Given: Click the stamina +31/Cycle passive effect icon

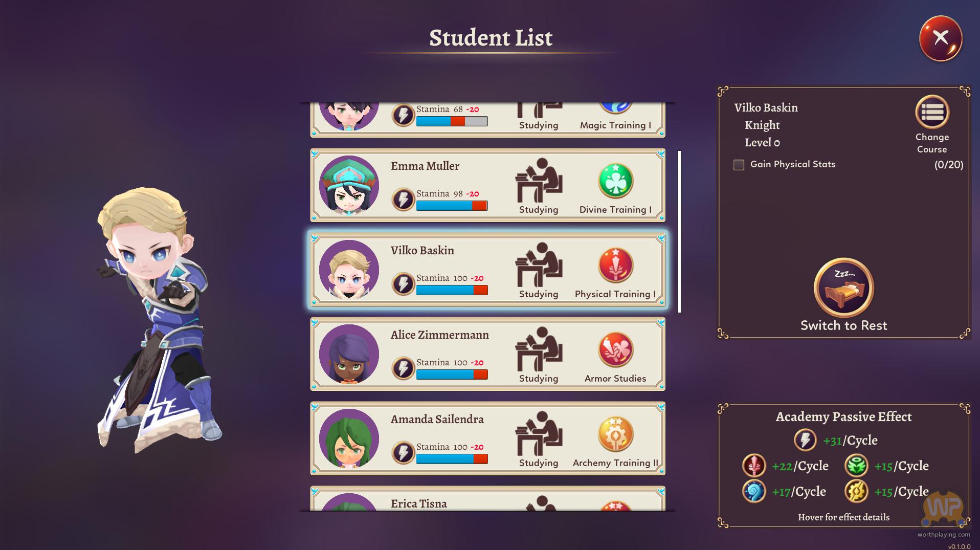Looking at the screenshot, I should pos(805,440).
